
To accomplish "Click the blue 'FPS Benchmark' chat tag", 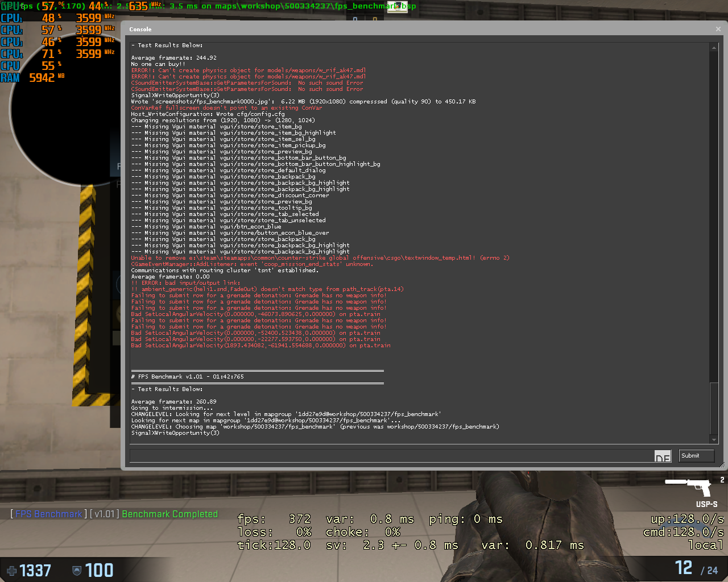I will coord(48,514).
